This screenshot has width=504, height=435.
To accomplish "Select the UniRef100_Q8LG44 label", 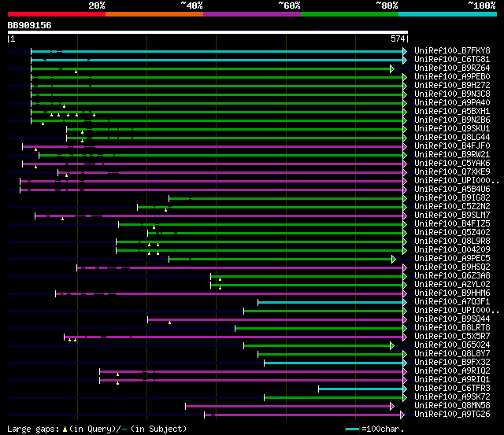I will (452, 138).
